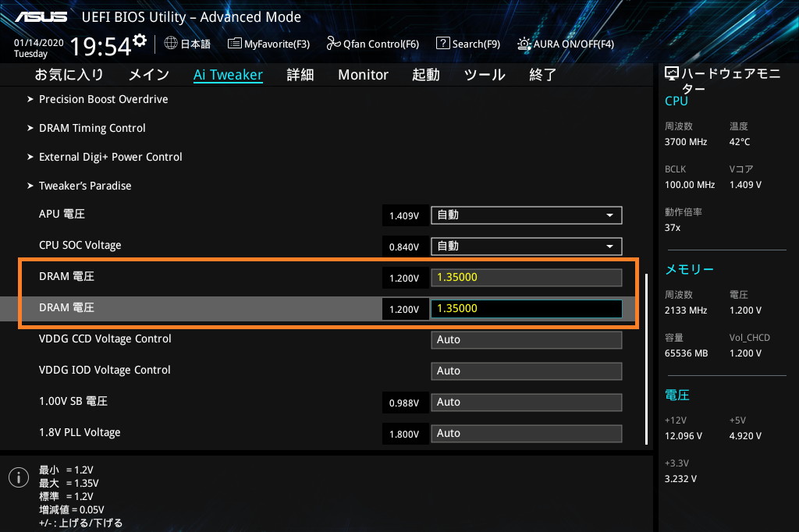Click the settings gear beside the clock
The height and width of the screenshot is (532, 799).
[x=140, y=40]
